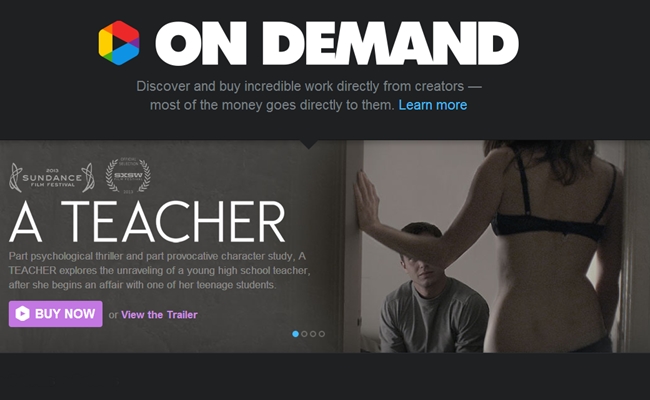Click the Sundance Film Festival laurel badge
Image resolution: width=650 pixels, height=400 pixels.
(x=52, y=177)
